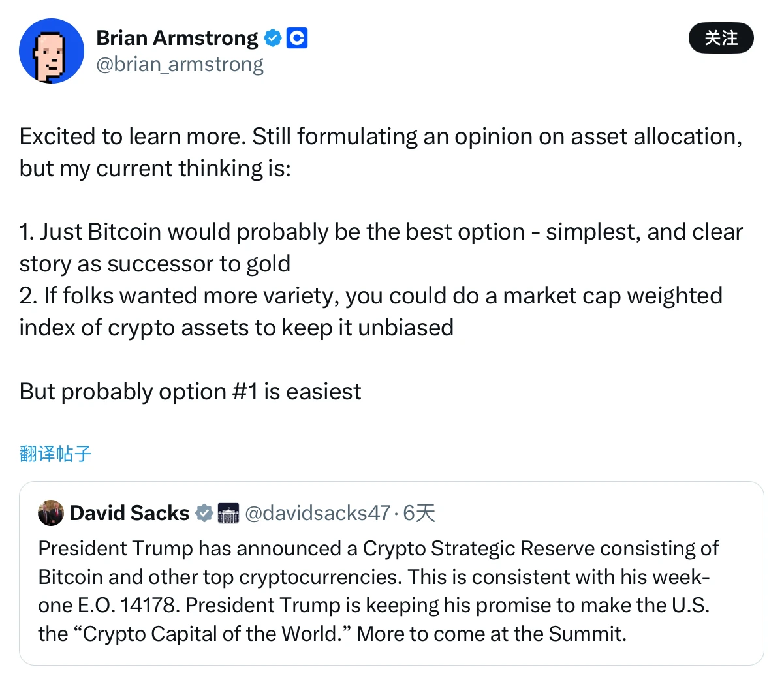Viewport: 784px width, 682px height.
Task: Click the Coinbase affiliation badge
Action: click(x=297, y=39)
